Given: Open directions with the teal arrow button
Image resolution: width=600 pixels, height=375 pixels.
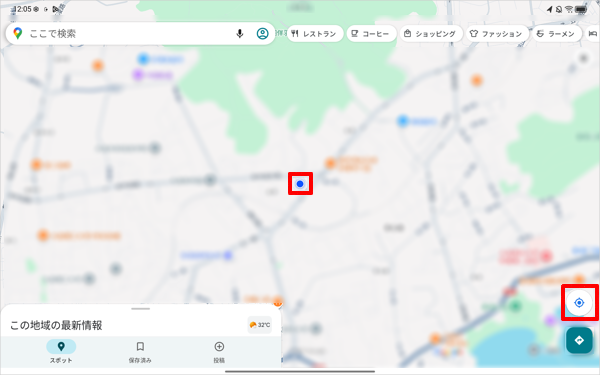Looking at the screenshot, I should [579, 340].
